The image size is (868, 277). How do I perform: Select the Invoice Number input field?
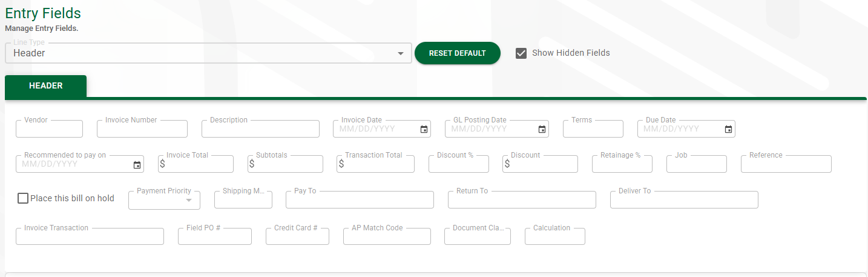(142, 129)
